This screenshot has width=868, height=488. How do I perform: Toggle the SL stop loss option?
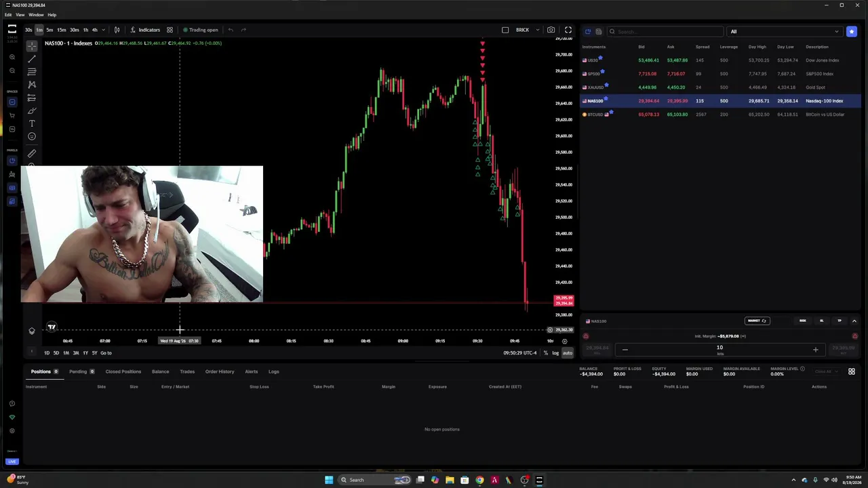pyautogui.click(x=821, y=321)
